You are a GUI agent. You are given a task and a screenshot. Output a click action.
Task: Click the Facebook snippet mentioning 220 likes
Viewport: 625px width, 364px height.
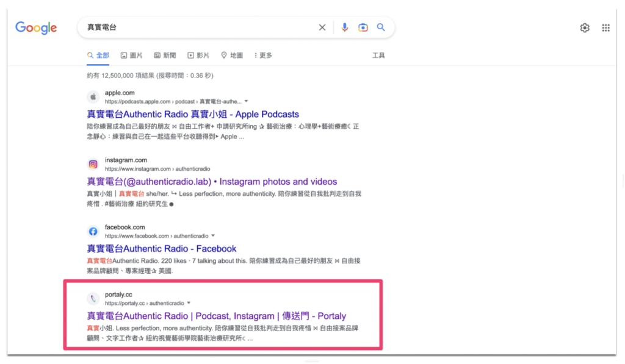coord(223,266)
